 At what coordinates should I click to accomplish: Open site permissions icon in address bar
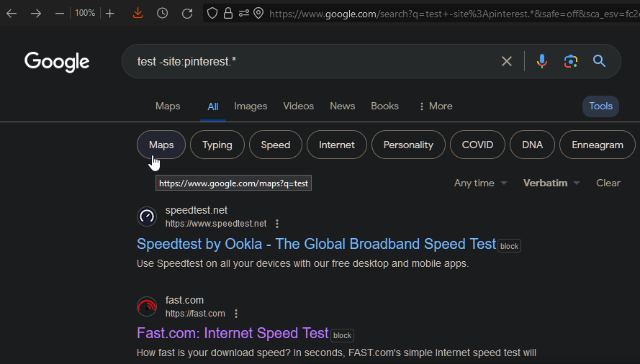click(x=243, y=14)
